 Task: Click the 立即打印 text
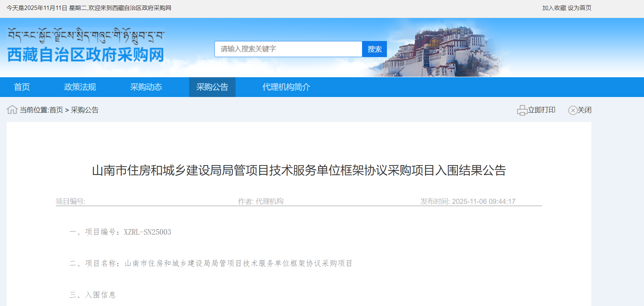pos(542,110)
